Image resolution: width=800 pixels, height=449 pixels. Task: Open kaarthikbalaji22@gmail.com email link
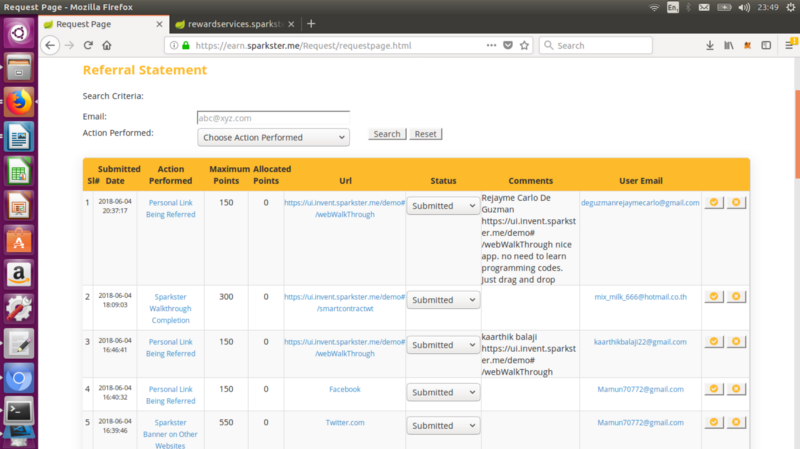tap(640, 342)
